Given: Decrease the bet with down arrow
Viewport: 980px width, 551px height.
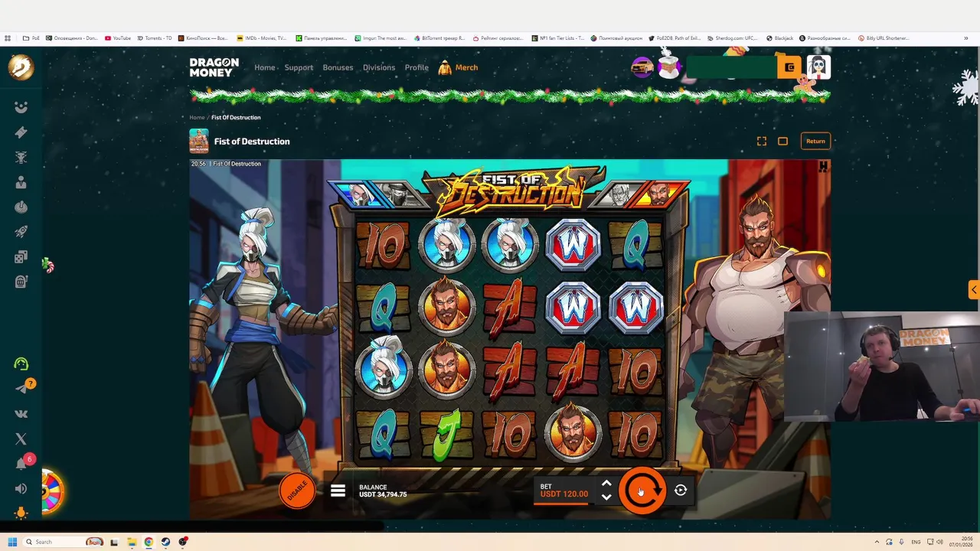Looking at the screenshot, I should pos(606,497).
